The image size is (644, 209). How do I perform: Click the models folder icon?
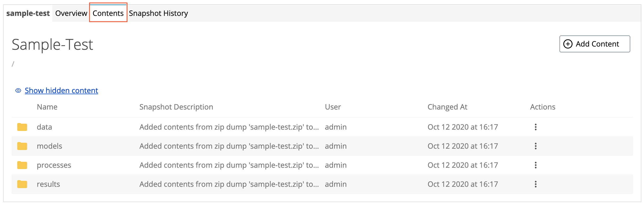22,146
